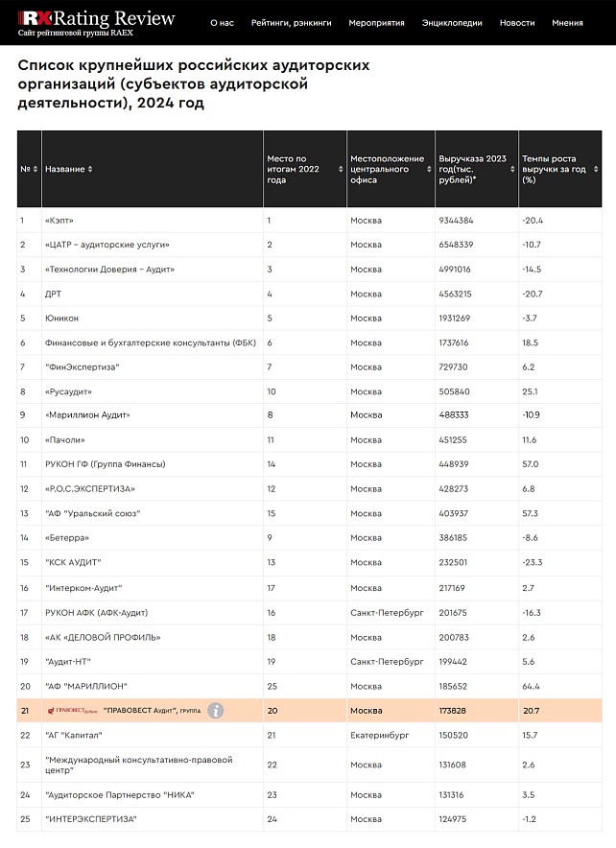616x848 pixels.
Task: Sort by Темпы роста выручки arrows
Action: coord(597,169)
